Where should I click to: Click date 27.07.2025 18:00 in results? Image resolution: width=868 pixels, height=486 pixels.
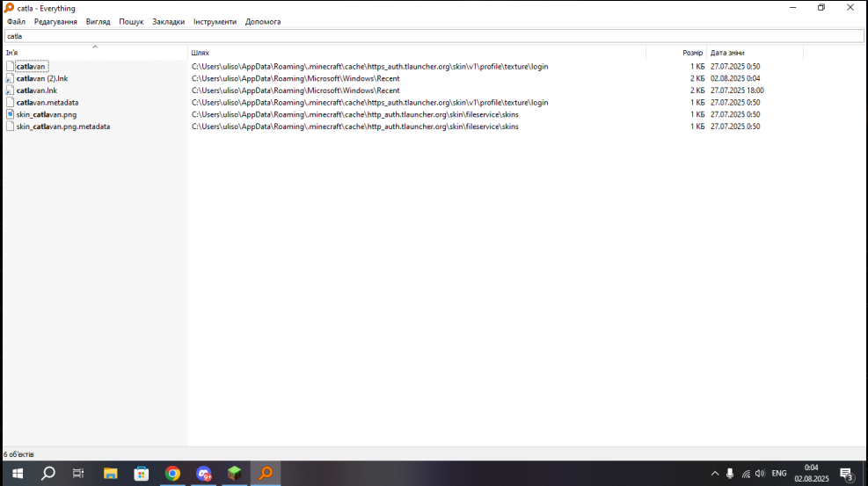[737, 91]
